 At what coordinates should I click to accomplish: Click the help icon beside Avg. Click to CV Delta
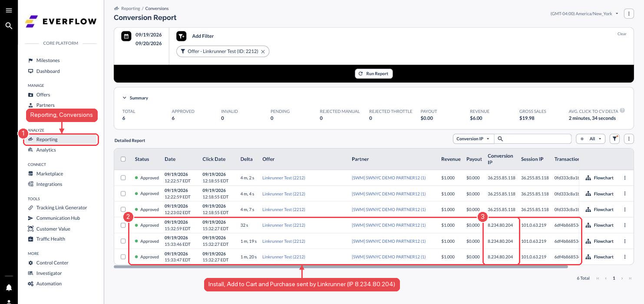click(x=622, y=110)
